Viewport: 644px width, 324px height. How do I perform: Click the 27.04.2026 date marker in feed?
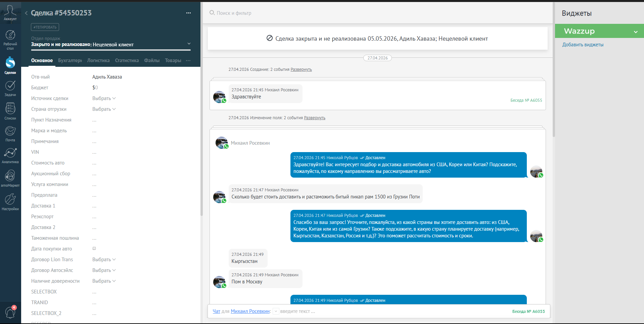click(377, 58)
